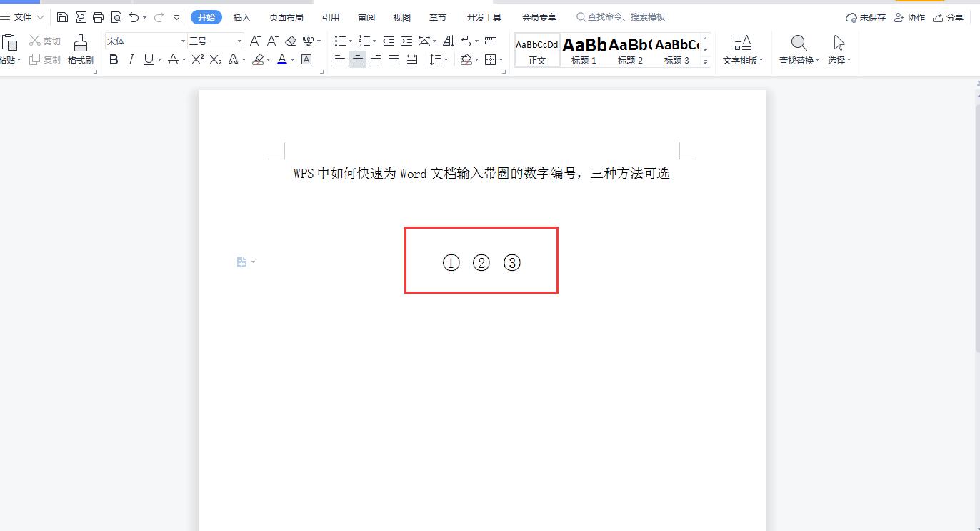Switch to the 插入 tab

click(x=242, y=17)
